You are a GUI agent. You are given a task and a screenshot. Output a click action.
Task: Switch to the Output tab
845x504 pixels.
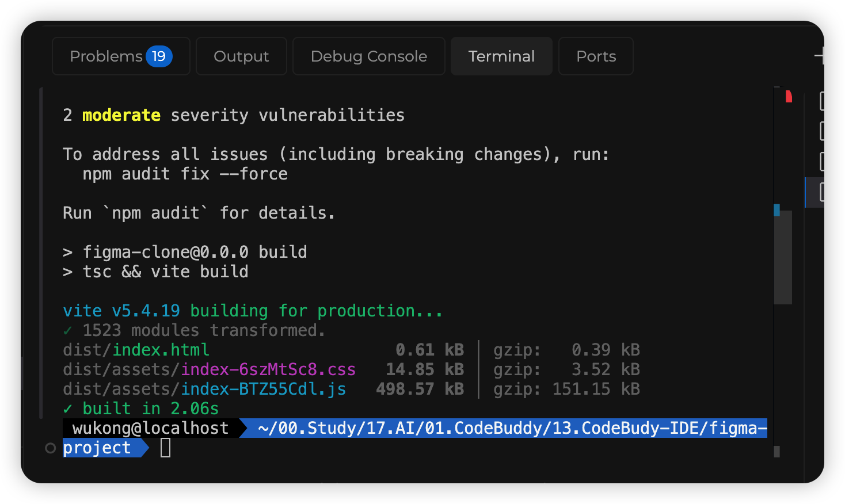[x=241, y=56]
